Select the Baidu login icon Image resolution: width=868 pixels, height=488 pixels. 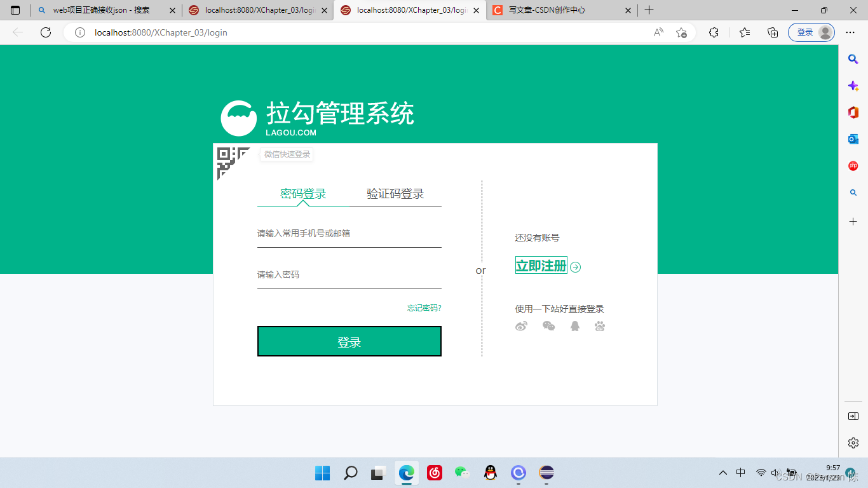tap(599, 325)
